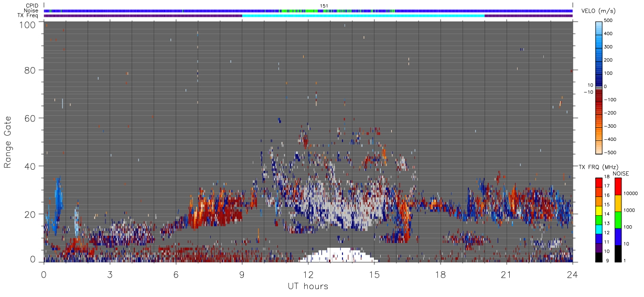Click the 40 tick on the Range Gate axis
The height and width of the screenshot is (297, 644).
29,166
